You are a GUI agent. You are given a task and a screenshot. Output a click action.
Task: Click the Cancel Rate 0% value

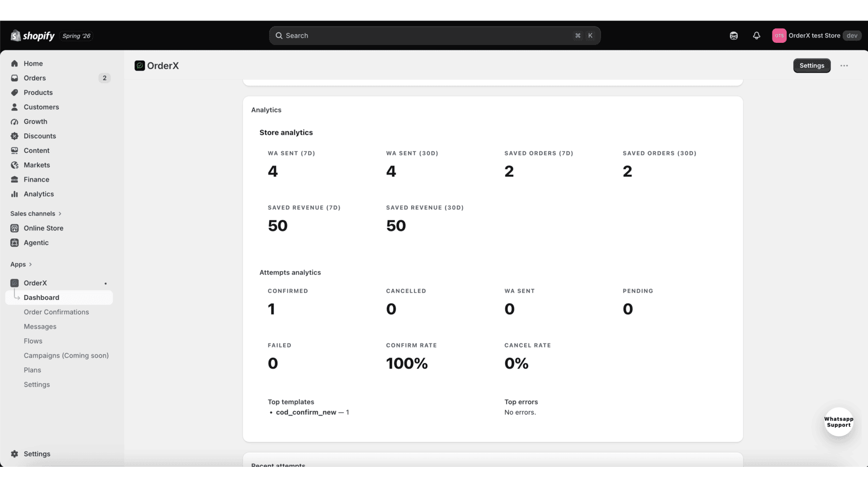click(516, 363)
